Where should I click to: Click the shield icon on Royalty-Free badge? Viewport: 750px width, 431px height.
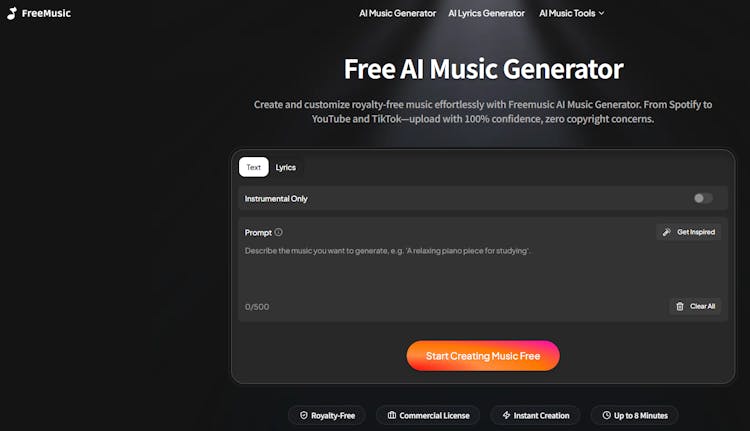coord(304,415)
